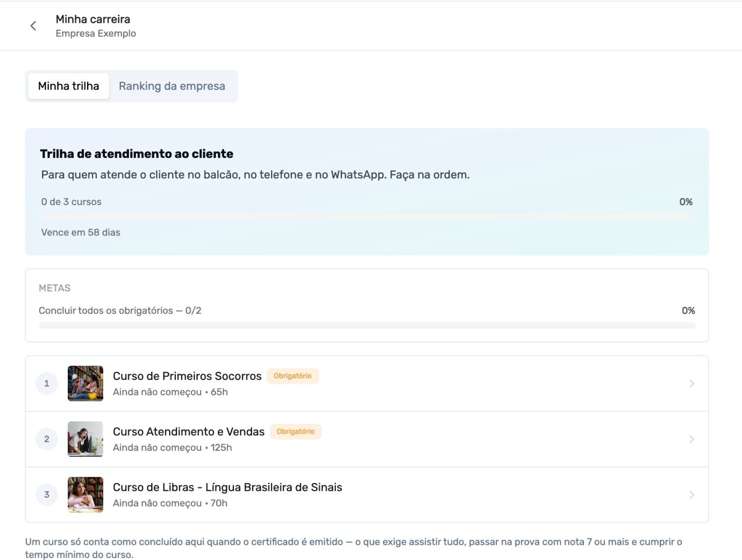Click the trail description starting 'Para quem atende'
This screenshot has width=742, height=560.
[x=255, y=175]
